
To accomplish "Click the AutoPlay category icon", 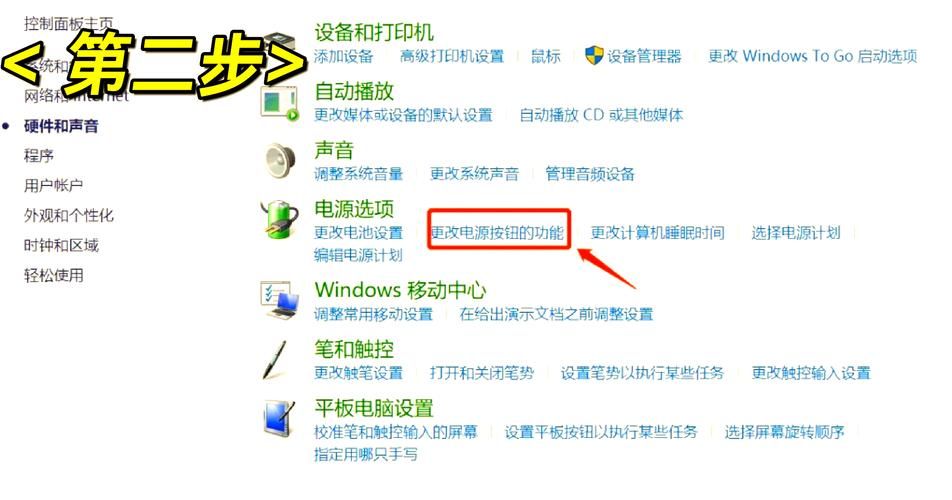I will tap(280, 102).
